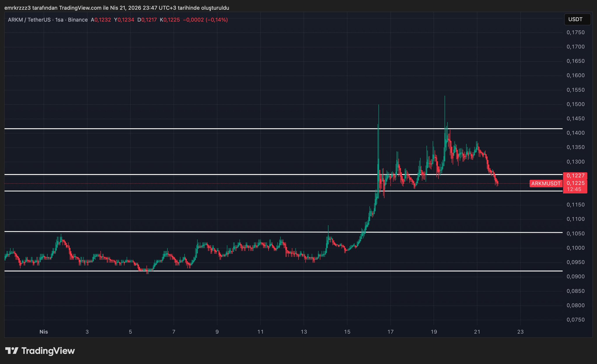Click the 0,1750 price axis label
597x364 pixels.
click(575, 32)
